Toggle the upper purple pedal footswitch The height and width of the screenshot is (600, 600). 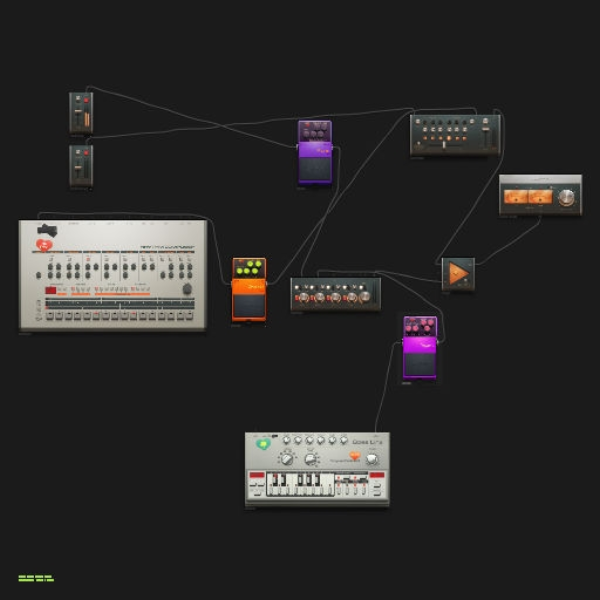pyautogui.click(x=315, y=169)
